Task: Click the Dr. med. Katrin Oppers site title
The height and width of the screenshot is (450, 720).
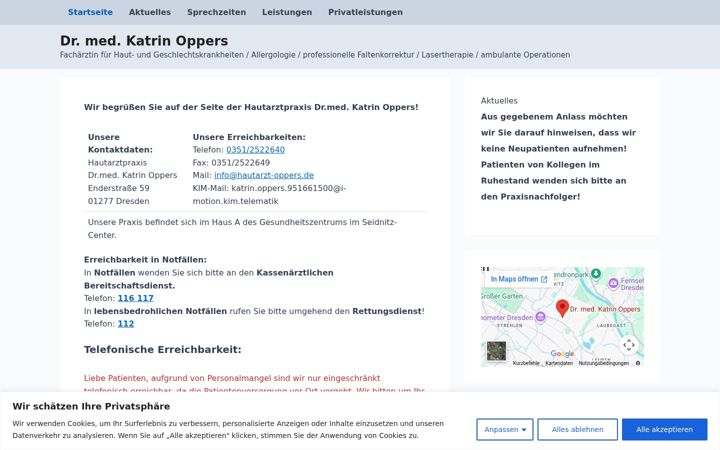Action: 144,41
